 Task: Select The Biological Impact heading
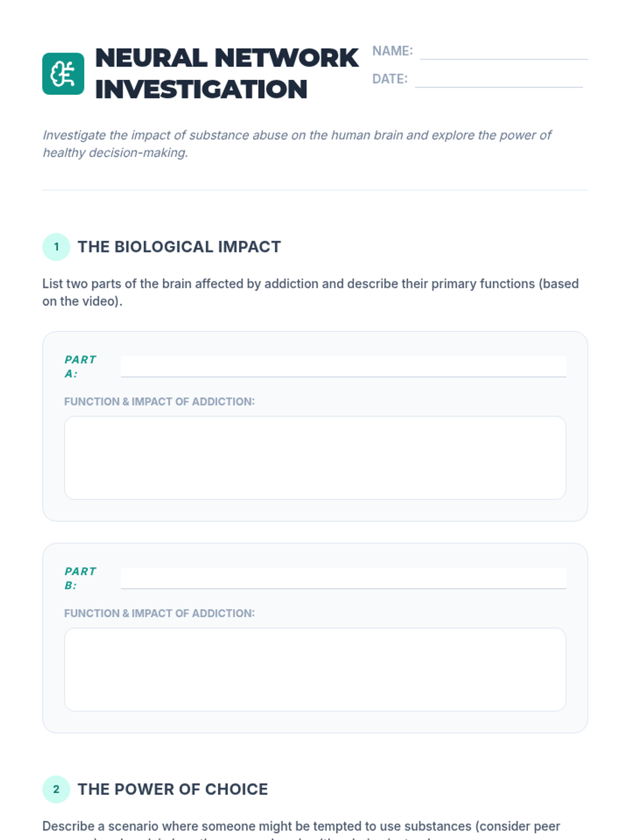click(179, 247)
